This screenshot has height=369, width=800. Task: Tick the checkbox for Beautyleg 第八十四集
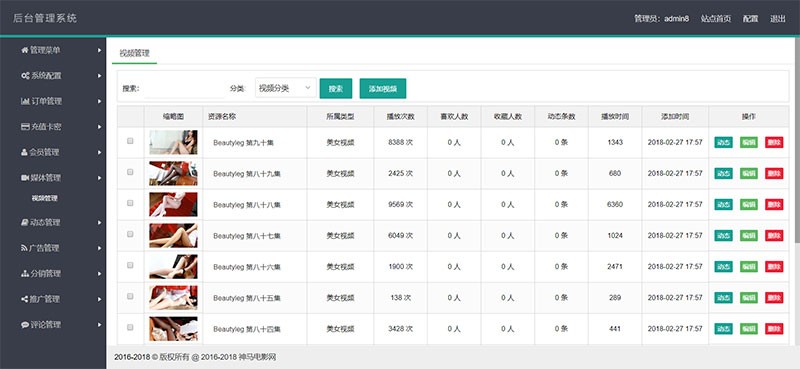[x=130, y=327]
